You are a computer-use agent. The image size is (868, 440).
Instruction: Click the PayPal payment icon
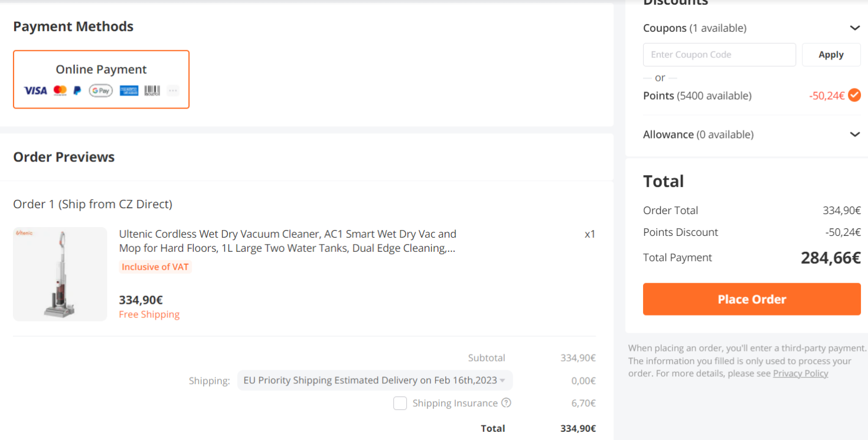[x=77, y=90]
